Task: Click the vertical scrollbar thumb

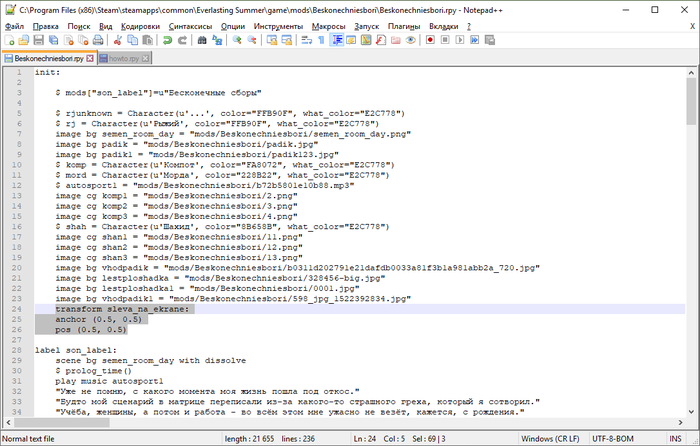Action: pyautogui.click(x=691, y=101)
